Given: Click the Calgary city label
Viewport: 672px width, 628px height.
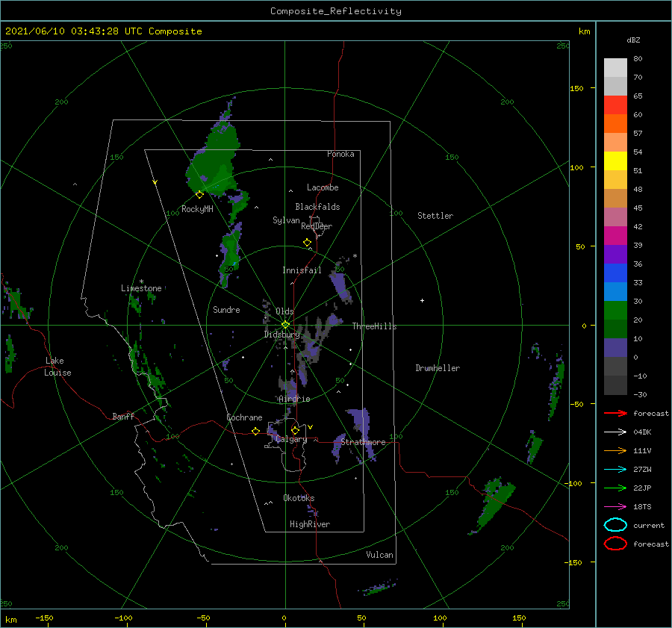Looking at the screenshot, I should click(291, 439).
